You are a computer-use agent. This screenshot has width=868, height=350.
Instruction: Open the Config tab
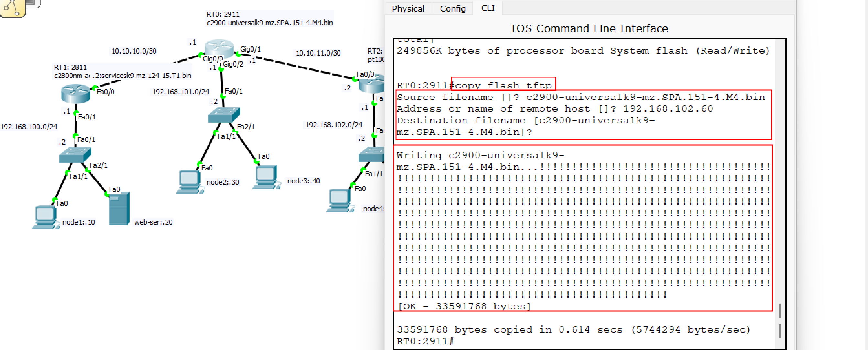452,8
